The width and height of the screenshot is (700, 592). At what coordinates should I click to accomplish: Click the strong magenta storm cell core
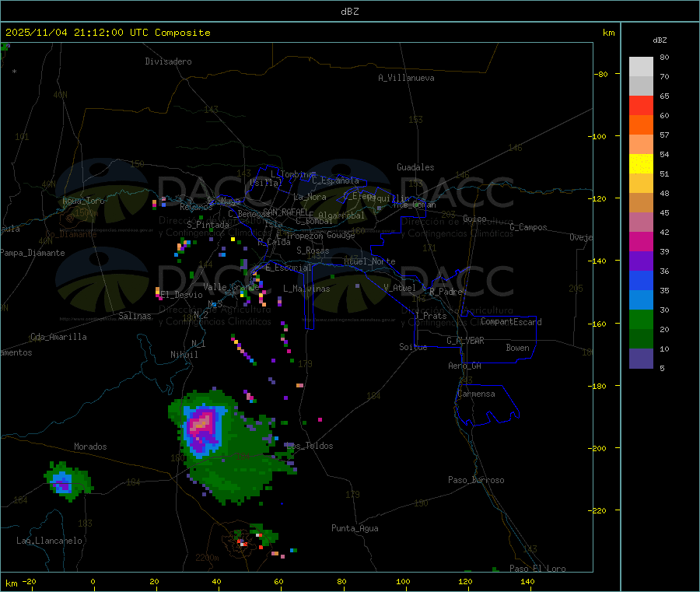[201, 423]
